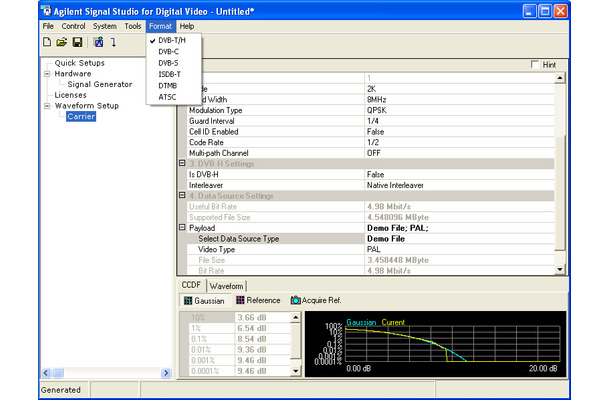Image resolution: width=610 pixels, height=400 pixels.
Task: Click the Generated status bar text
Action: click(61, 390)
